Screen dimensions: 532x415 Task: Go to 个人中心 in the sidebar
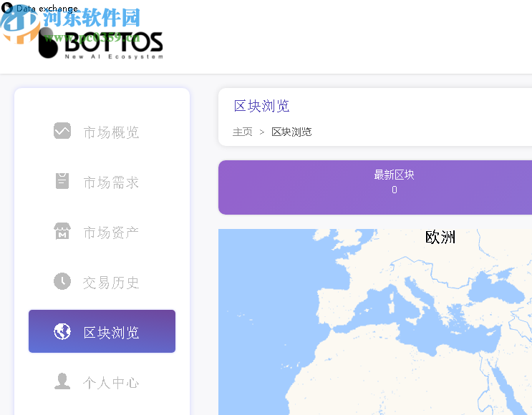(102, 382)
